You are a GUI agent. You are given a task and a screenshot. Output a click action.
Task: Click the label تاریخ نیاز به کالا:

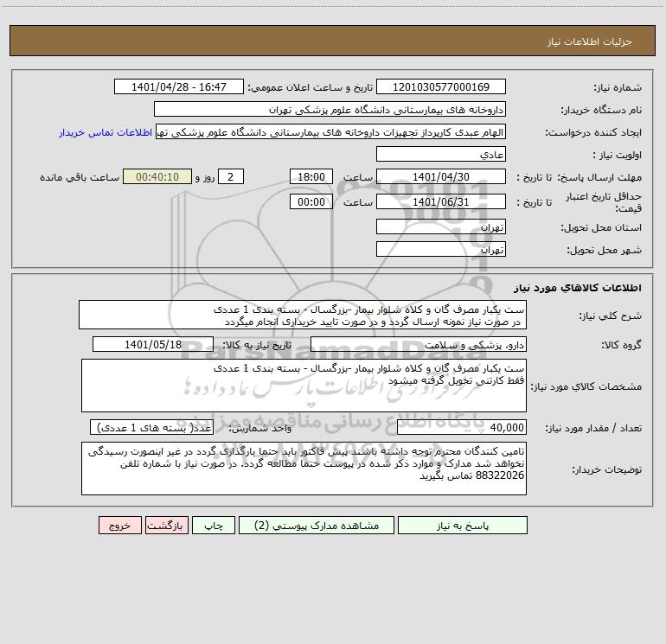[257, 345]
